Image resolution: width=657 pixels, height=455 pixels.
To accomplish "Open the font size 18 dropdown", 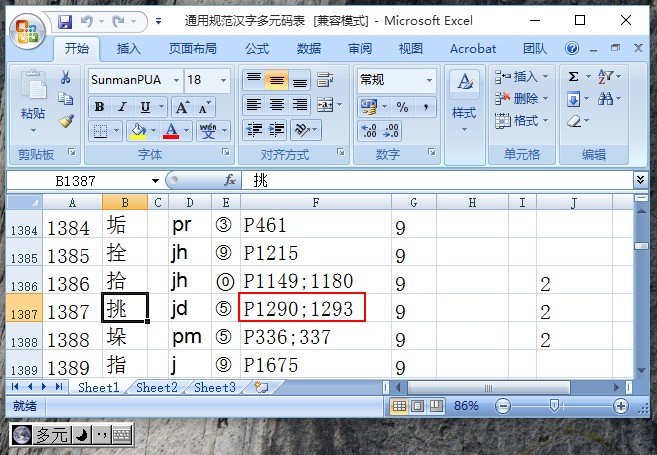I will point(223,80).
